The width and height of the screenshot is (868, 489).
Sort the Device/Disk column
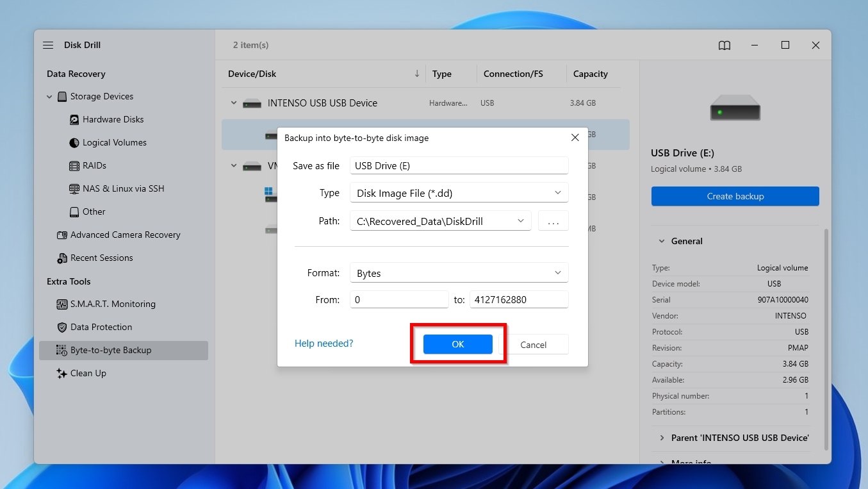pos(417,74)
